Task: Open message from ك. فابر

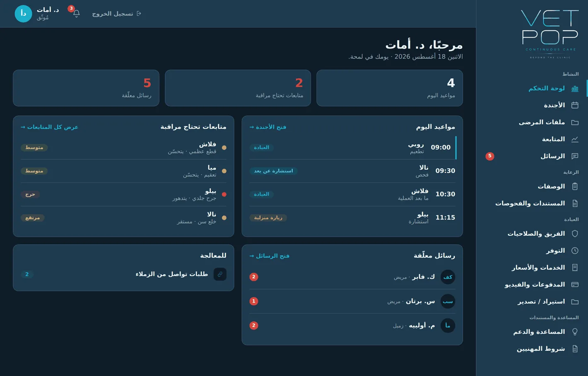Action: (352, 277)
